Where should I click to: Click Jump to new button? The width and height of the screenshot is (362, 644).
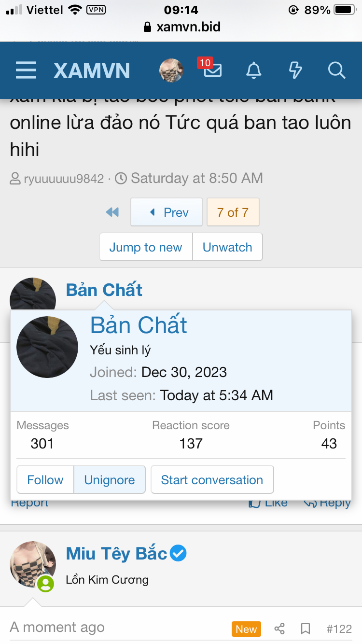[x=146, y=247]
